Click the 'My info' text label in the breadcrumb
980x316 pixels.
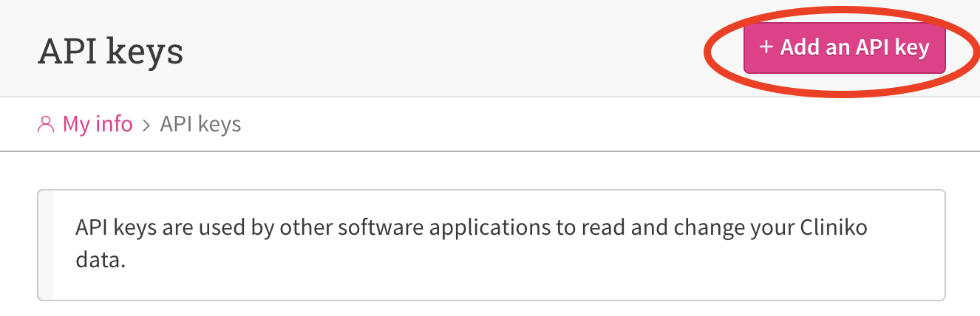pyautogui.click(x=98, y=124)
